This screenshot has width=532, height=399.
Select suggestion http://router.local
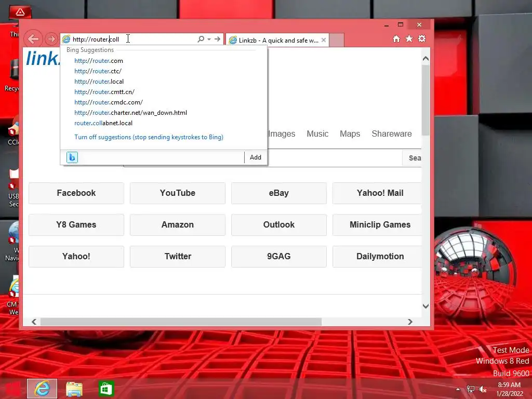pyautogui.click(x=99, y=82)
